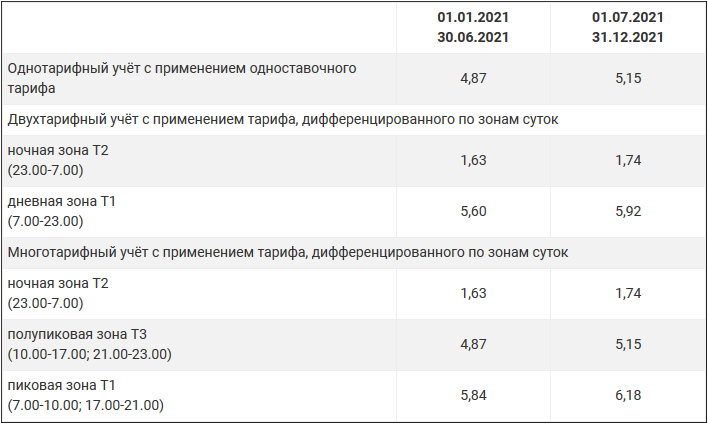Click 1,74 in Двухтарифный ночная зона row
Viewport: 708px width, 424px height.
click(x=627, y=160)
